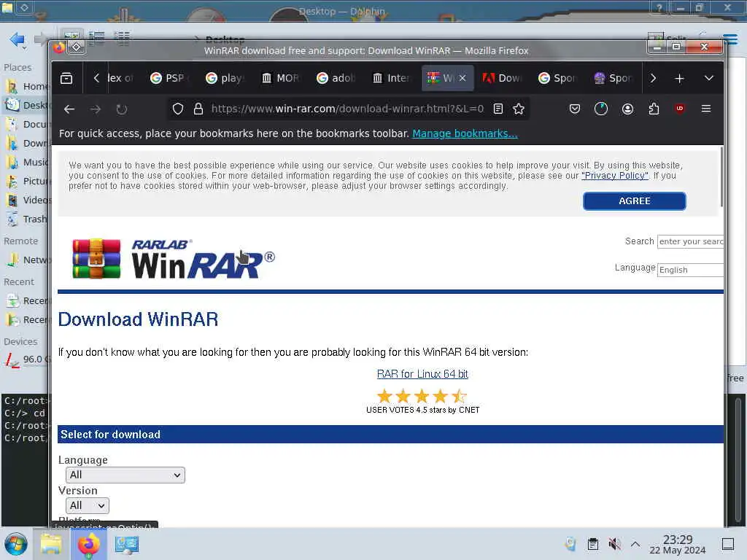Open Music in Dolphin Places
The height and width of the screenshot is (560, 747).
[x=26, y=163]
